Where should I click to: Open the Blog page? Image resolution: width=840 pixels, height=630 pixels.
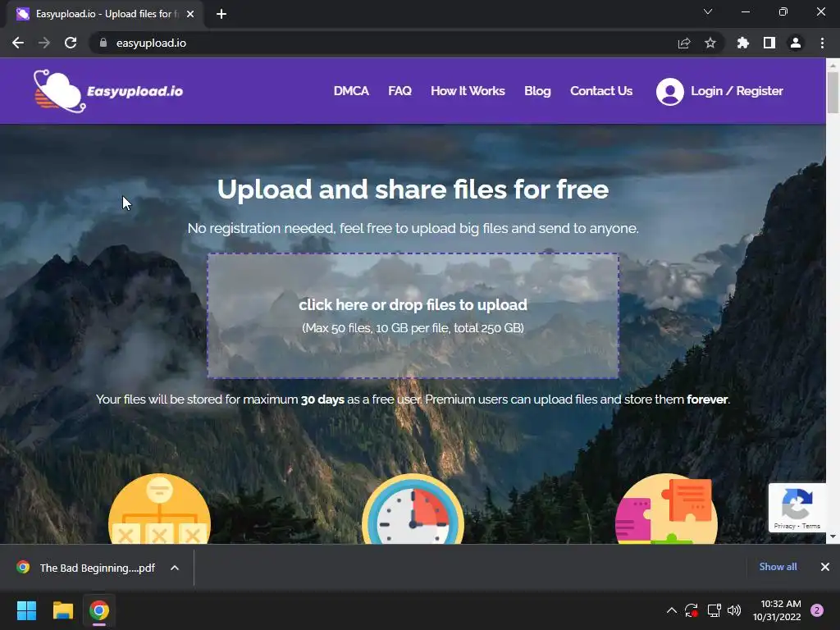[537, 91]
